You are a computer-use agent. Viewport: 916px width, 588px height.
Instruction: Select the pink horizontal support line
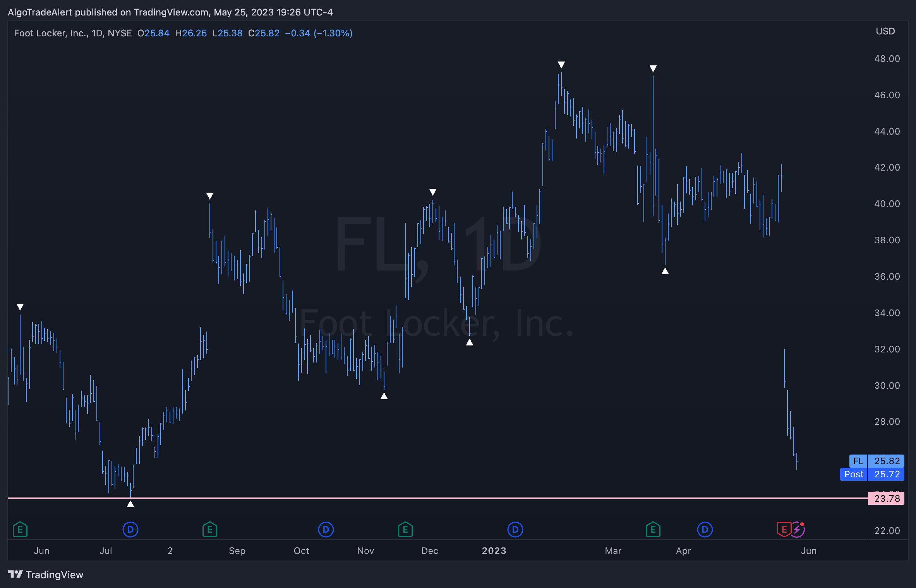pos(437,498)
